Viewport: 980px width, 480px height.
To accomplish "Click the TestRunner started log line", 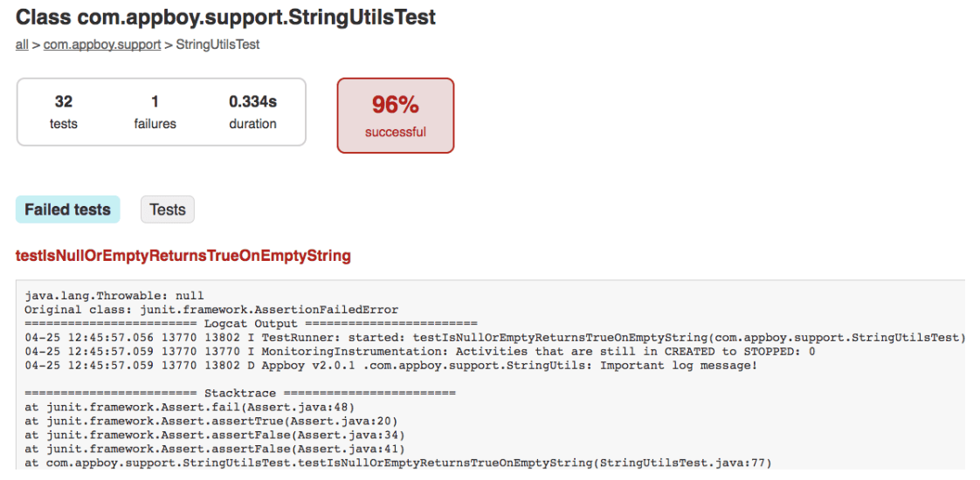I will 495,338.
